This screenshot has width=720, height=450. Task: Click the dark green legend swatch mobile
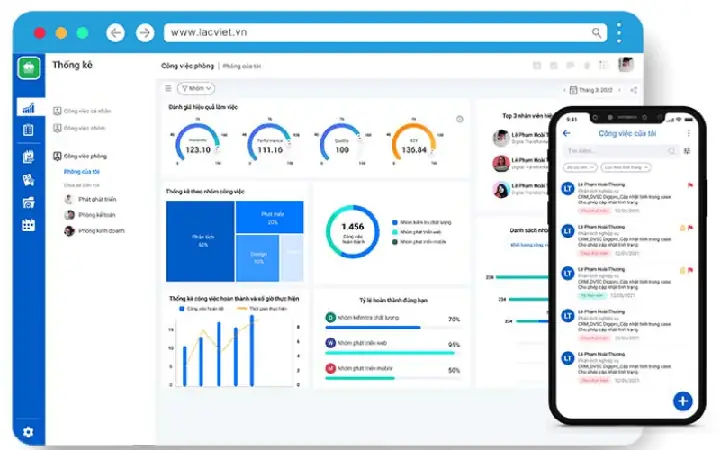[394, 242]
